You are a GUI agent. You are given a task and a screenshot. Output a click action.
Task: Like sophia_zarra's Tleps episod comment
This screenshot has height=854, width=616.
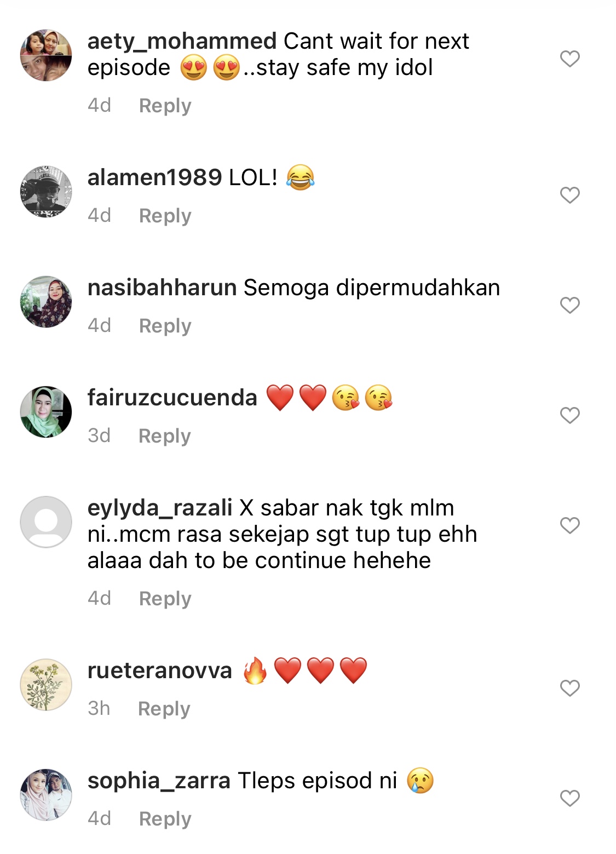(569, 798)
